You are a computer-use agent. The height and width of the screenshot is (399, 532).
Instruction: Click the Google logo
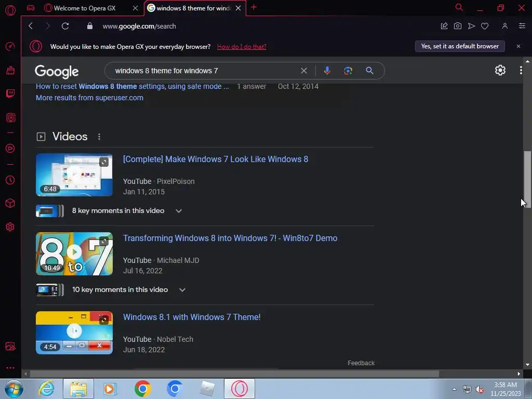pyautogui.click(x=57, y=71)
